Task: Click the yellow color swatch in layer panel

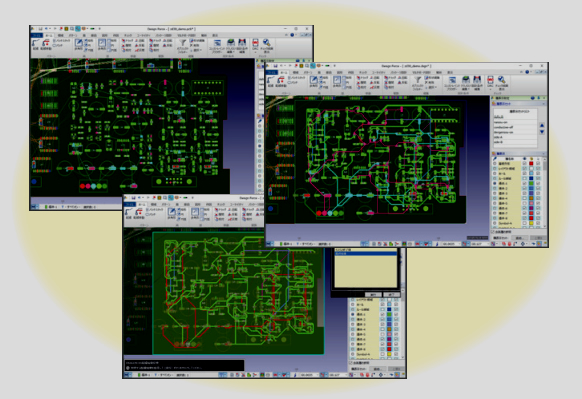Action: (531, 223)
